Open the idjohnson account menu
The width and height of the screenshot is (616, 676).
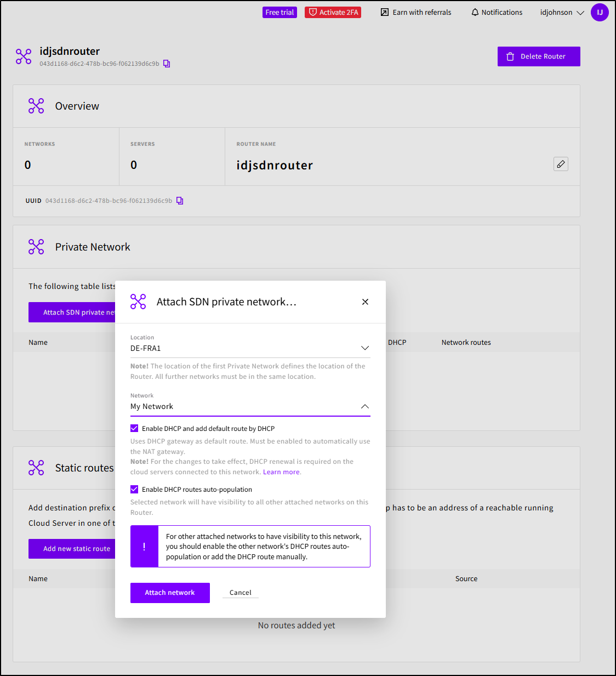(x=562, y=12)
